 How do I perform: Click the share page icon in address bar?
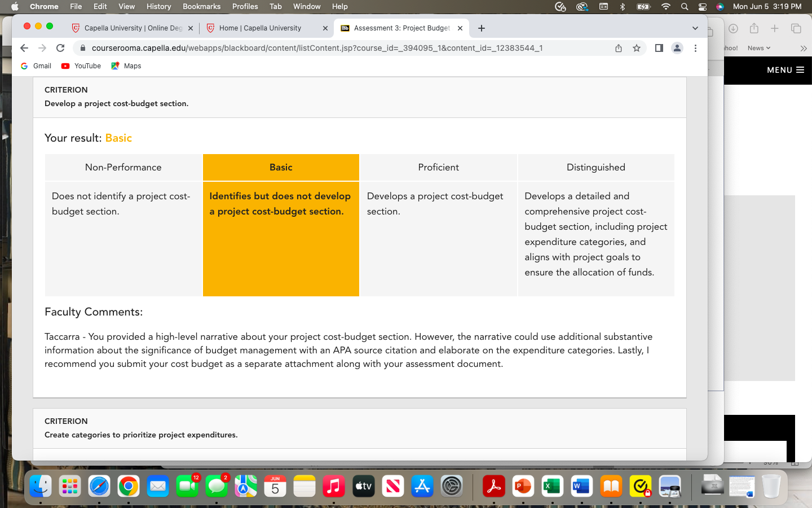click(x=619, y=48)
